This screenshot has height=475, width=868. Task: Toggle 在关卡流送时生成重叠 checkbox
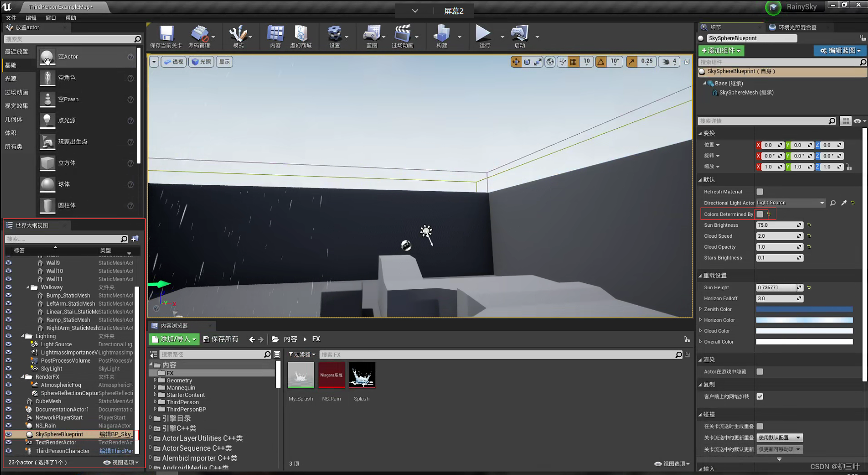click(x=759, y=426)
